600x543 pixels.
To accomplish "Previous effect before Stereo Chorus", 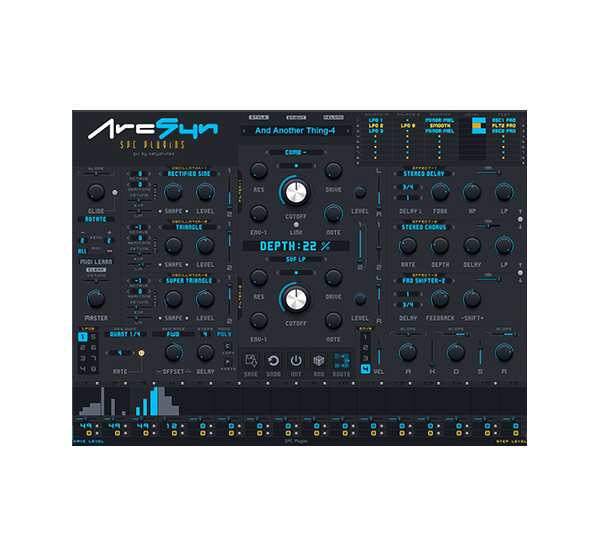I will coord(395,227).
